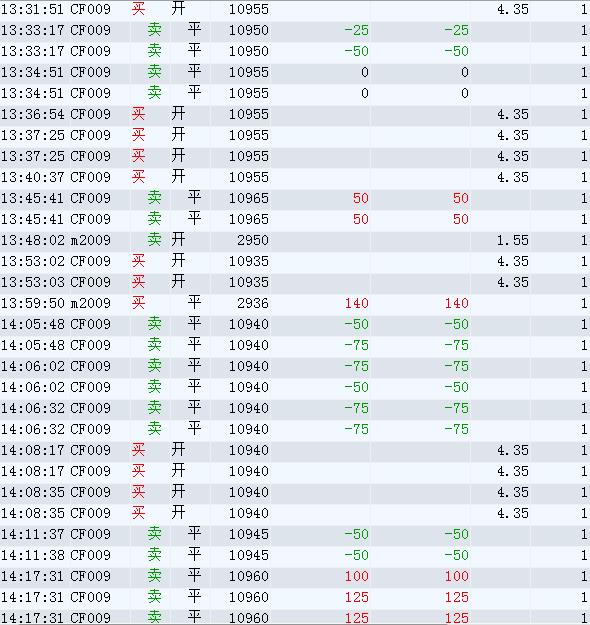
Task: Click price 10935 in 13:53:02 row
Action: (249, 261)
